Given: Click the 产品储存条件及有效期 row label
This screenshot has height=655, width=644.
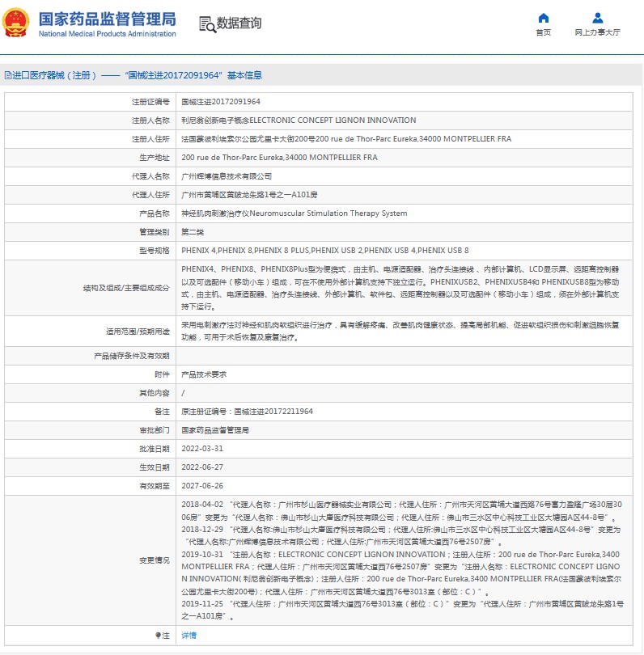Looking at the screenshot, I should [x=132, y=356].
